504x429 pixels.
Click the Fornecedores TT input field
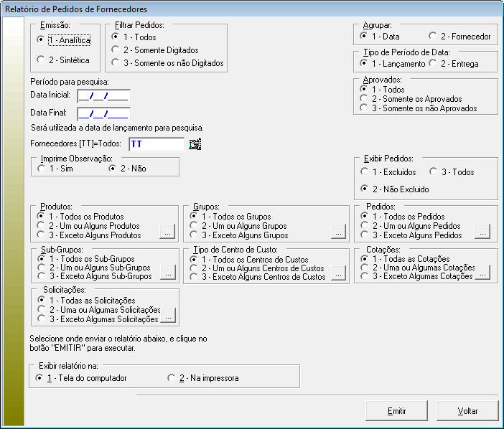tap(156, 144)
